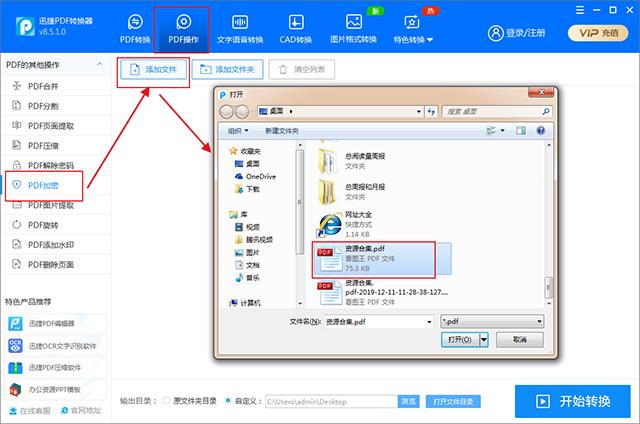
Task: Select PDF删除页面 in the sidebar
Action: point(56,264)
